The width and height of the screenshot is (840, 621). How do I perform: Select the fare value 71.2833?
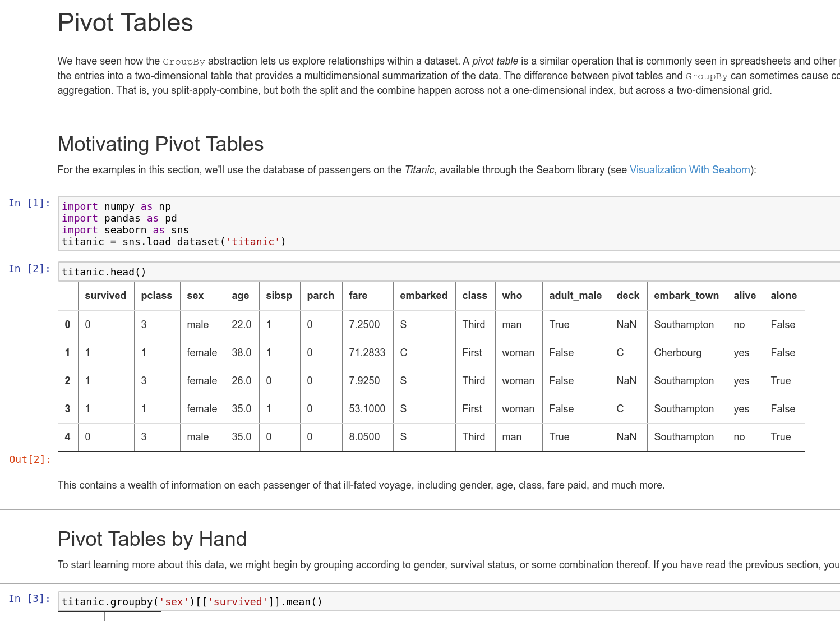[367, 353]
